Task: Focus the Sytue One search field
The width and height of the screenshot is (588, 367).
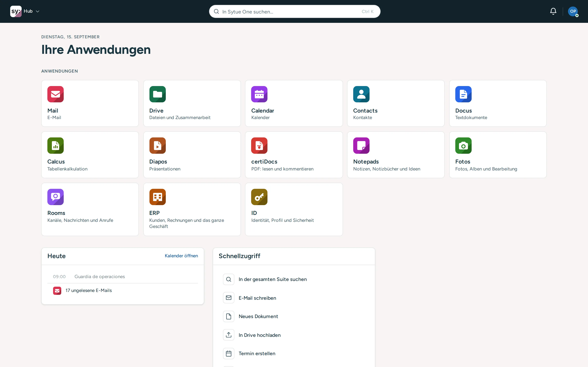Action: coord(295,11)
